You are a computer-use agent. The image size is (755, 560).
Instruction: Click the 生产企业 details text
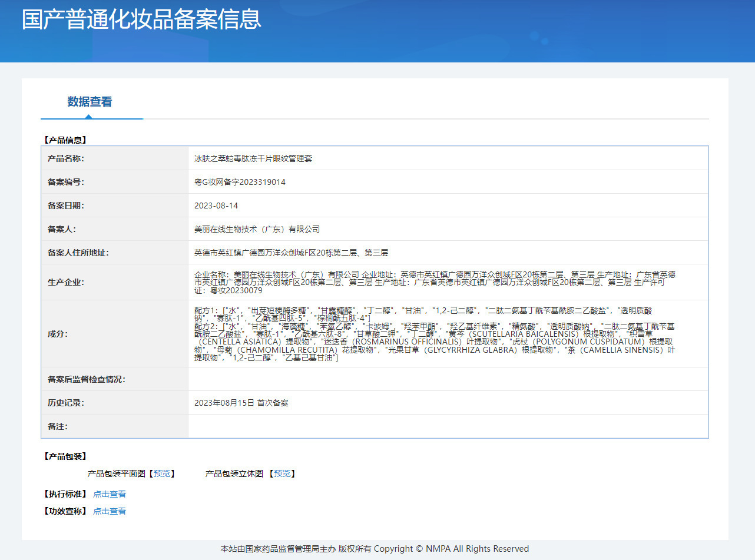pos(435,282)
